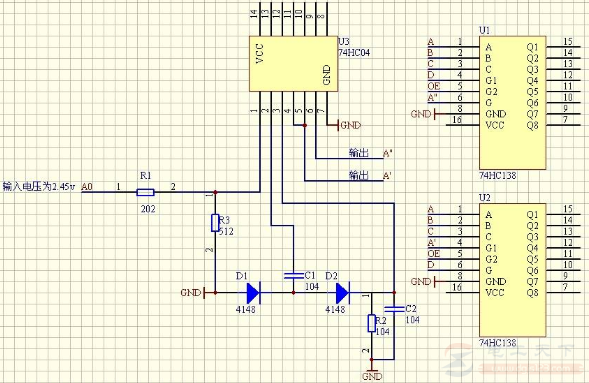Click the GND symbol beside U3 pin 7

pyautogui.click(x=349, y=125)
